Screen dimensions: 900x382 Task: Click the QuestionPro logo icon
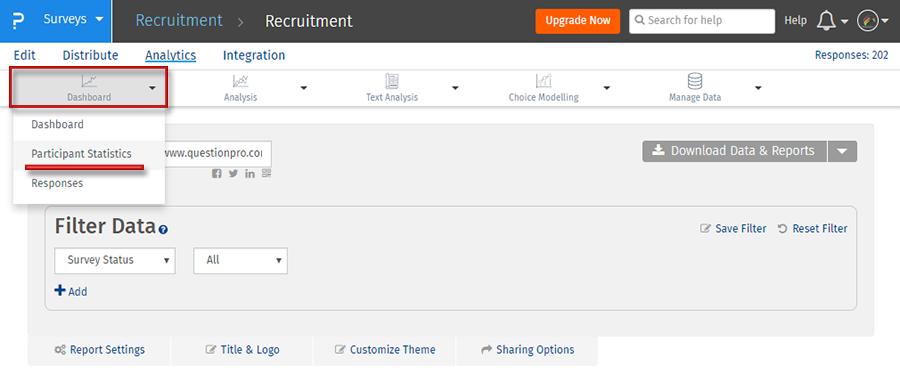pyautogui.click(x=18, y=21)
